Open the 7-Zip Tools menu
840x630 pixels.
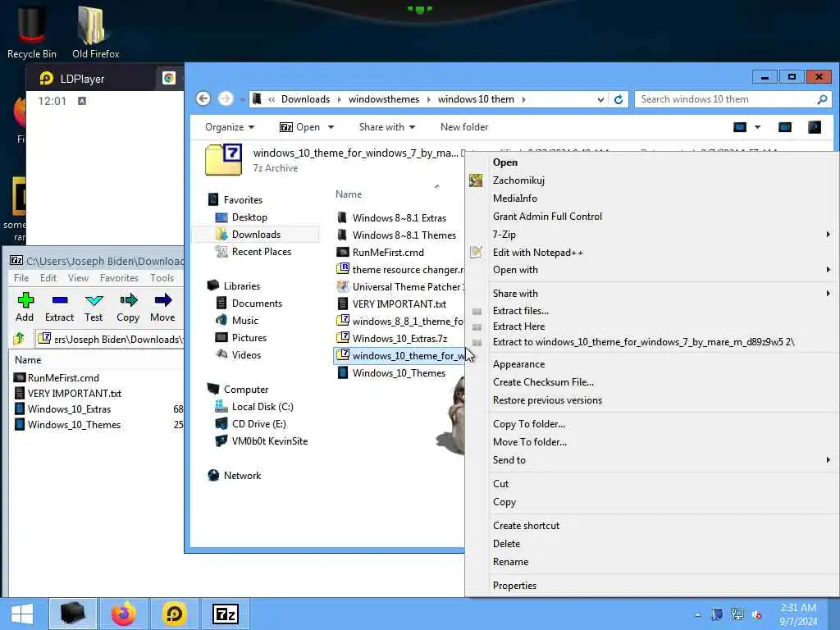162,278
